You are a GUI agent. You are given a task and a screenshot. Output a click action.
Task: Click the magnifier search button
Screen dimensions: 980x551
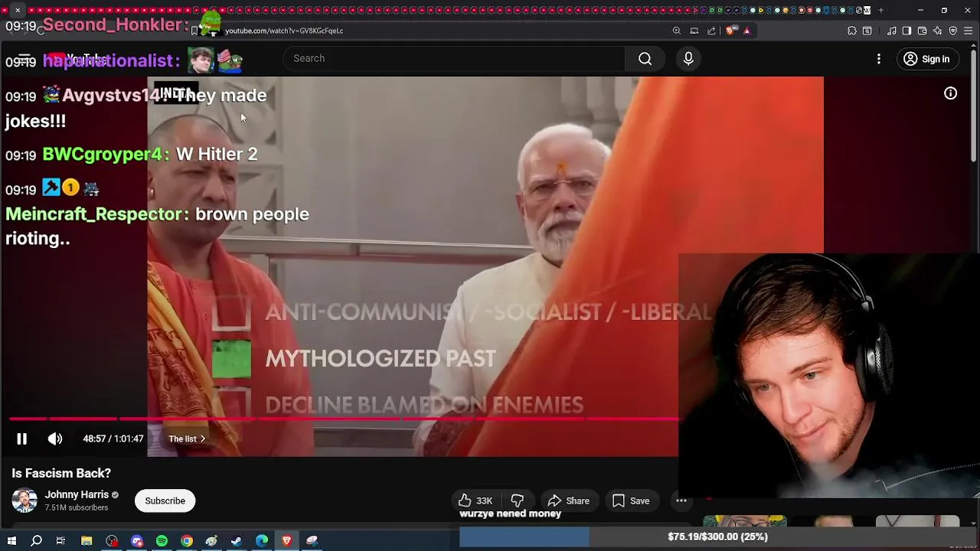(x=645, y=59)
